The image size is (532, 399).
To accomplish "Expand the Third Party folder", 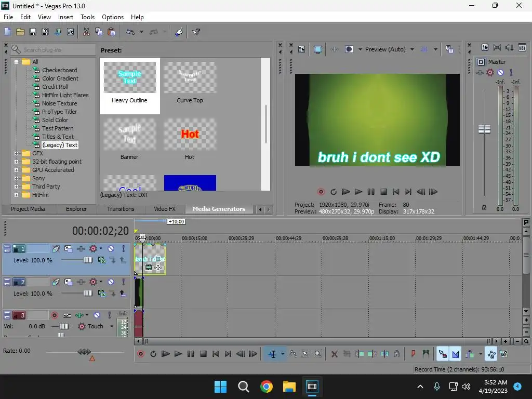I will 16,187.
